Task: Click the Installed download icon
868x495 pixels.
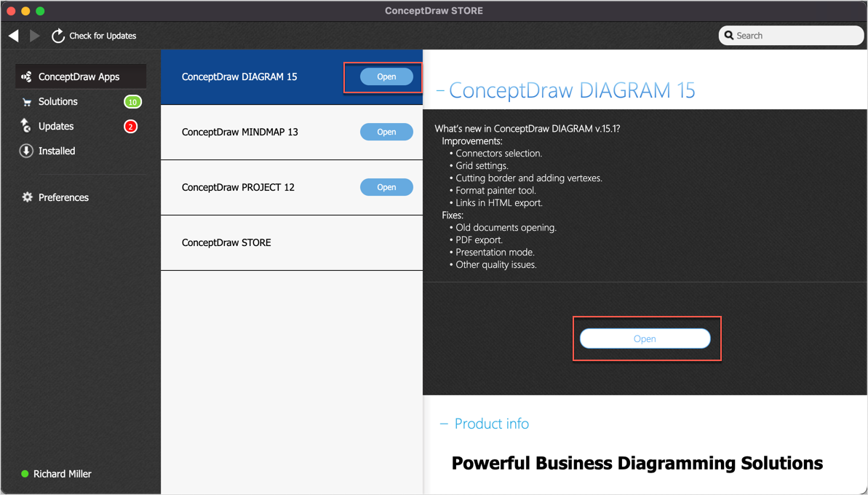Action: [x=26, y=151]
